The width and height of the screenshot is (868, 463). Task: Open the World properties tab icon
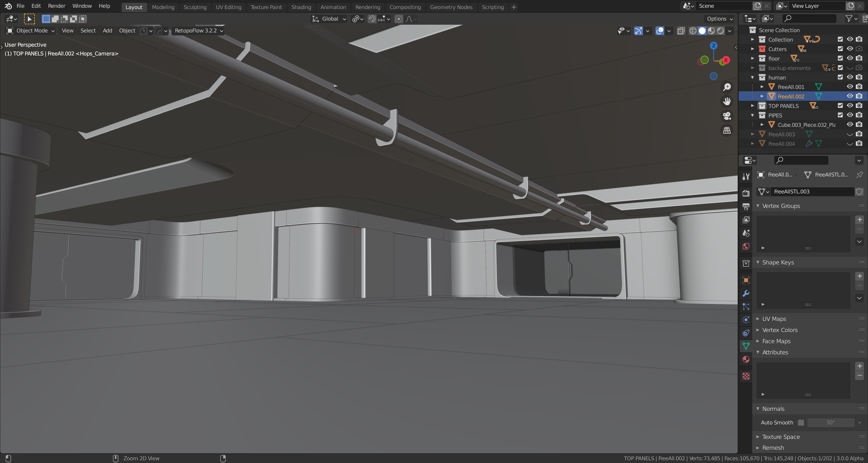coord(746,246)
